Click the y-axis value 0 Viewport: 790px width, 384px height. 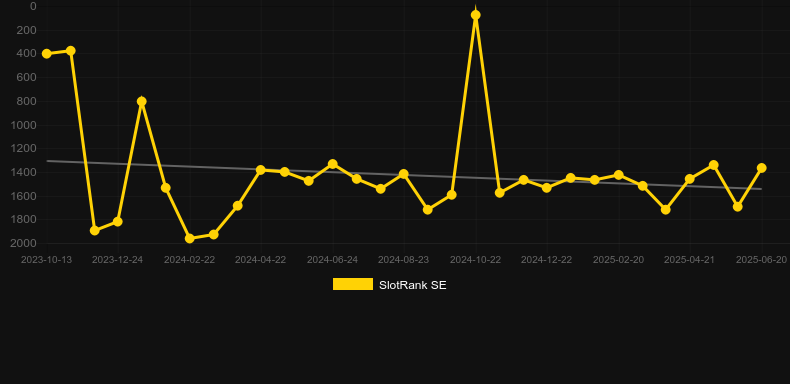click(x=33, y=6)
